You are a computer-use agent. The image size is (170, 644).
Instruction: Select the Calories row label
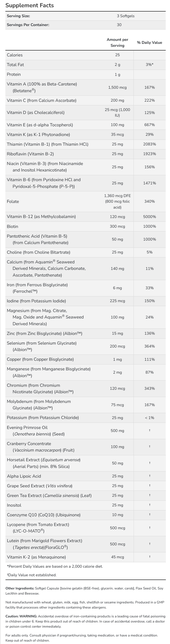pos(15,55)
